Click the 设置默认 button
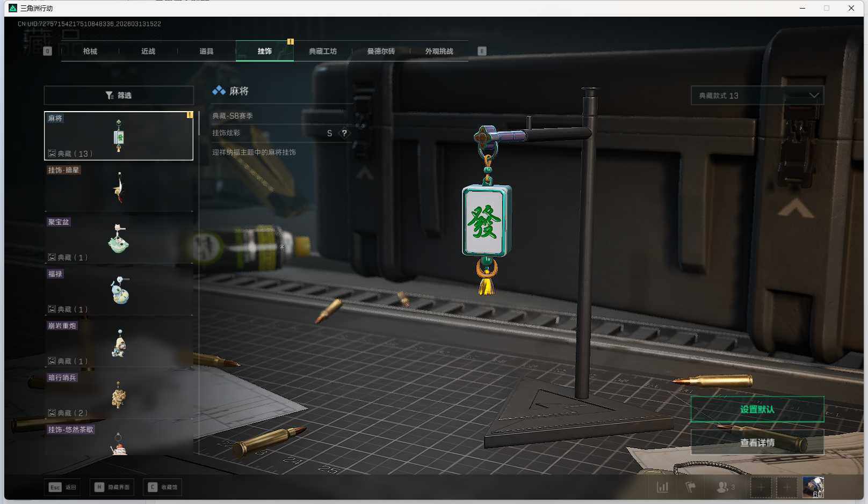Screen dimensions: 868x504 pyautogui.click(x=757, y=410)
